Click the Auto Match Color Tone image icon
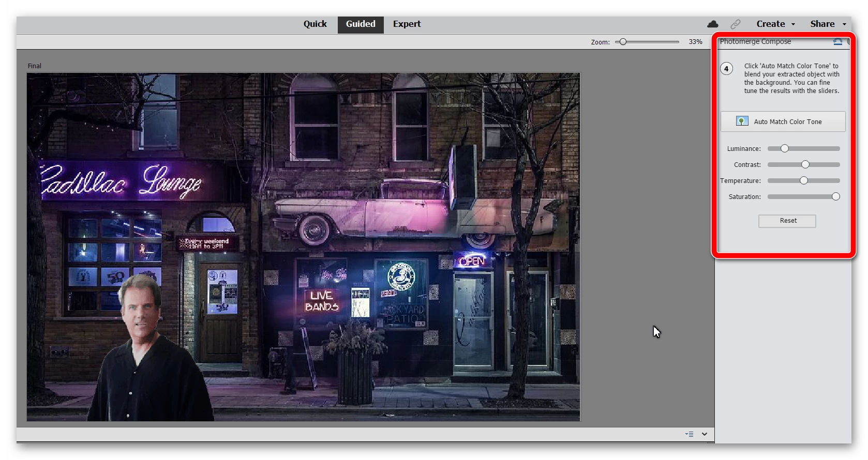 (742, 121)
